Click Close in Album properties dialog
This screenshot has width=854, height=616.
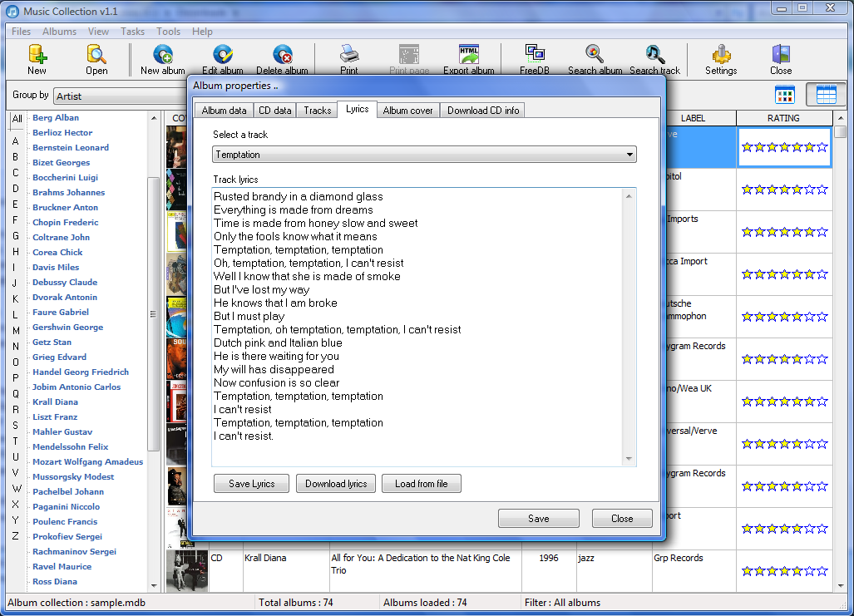pyautogui.click(x=622, y=519)
